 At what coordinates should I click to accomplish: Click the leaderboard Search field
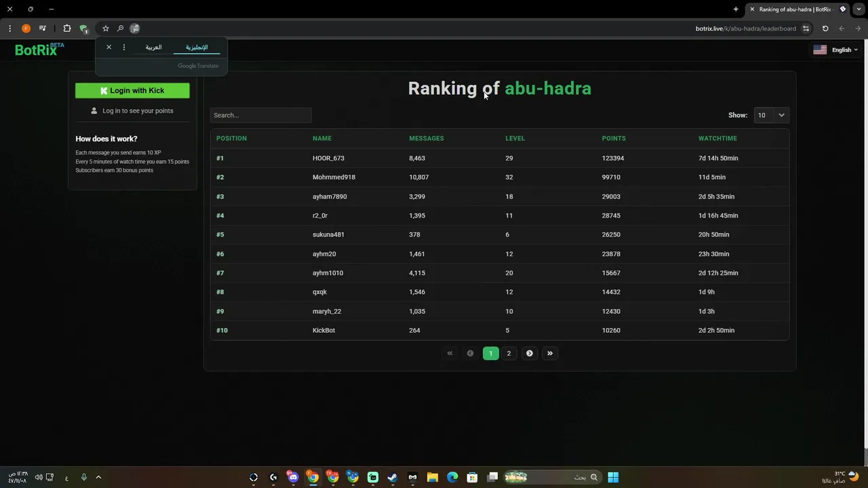(260, 115)
